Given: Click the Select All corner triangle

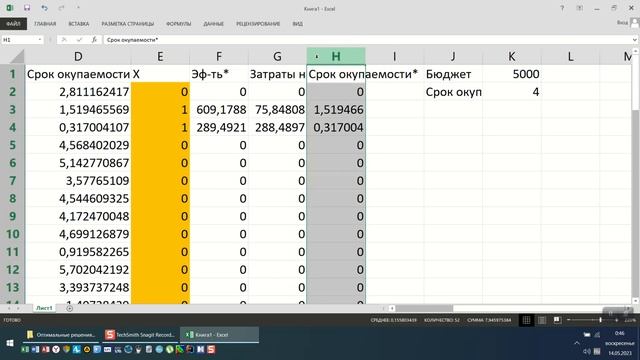Looking at the screenshot, I should point(17,56).
